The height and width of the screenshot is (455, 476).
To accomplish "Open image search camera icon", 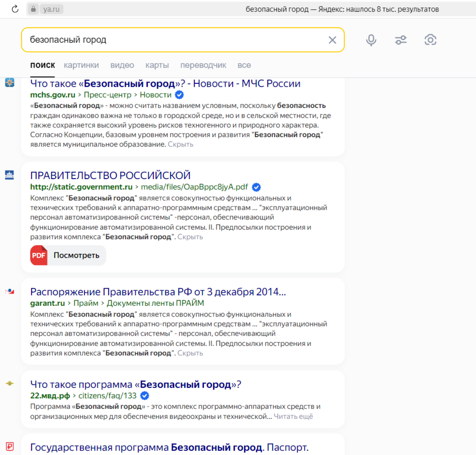I will point(430,40).
